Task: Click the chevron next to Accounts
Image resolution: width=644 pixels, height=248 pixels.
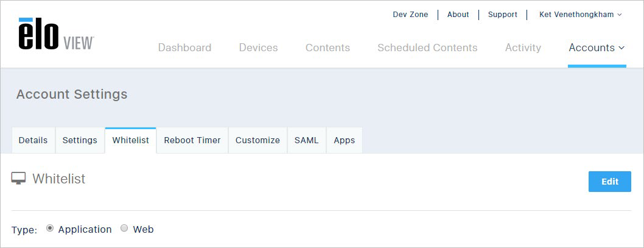Action: pyautogui.click(x=621, y=48)
